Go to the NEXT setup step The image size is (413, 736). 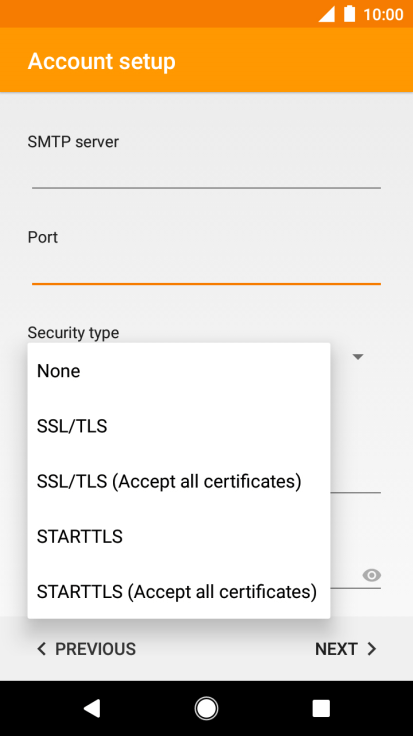tap(346, 649)
